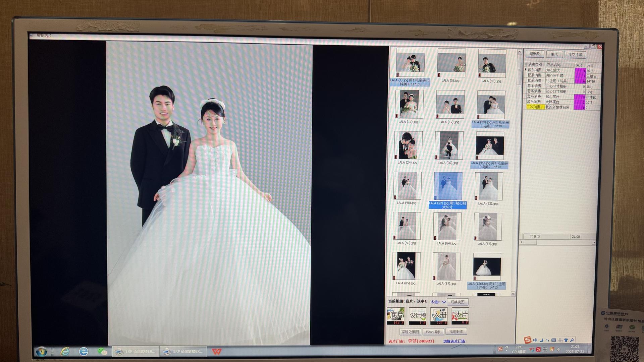Screen dimensions: 644x362
Task: Click the network tray icon
Action: tap(545, 349)
